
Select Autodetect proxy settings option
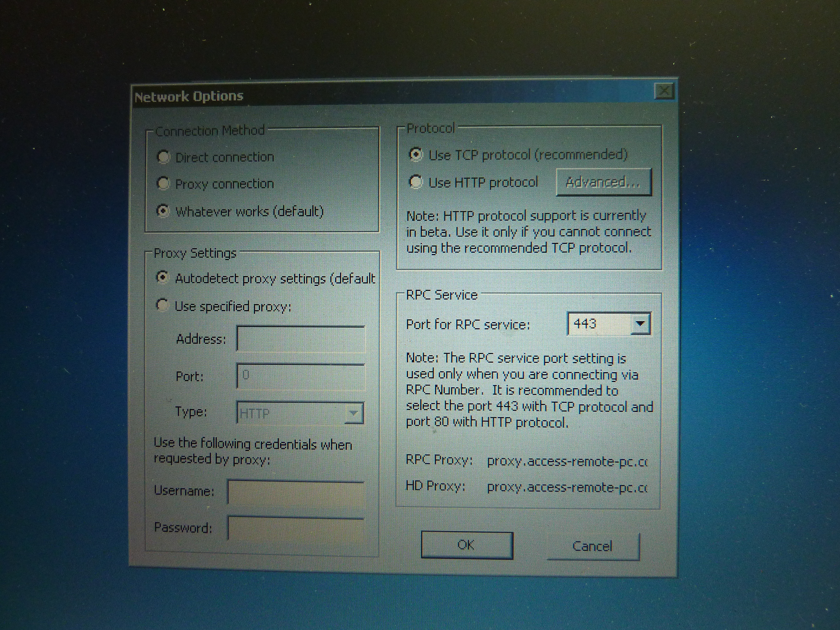163,278
